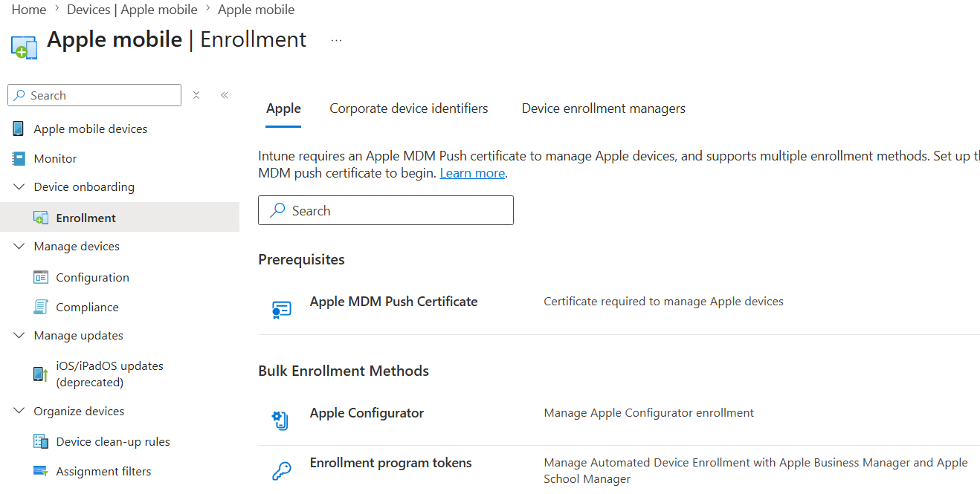Open the more options ellipsis beside the page title
This screenshot has height=494, width=980.
tap(336, 40)
